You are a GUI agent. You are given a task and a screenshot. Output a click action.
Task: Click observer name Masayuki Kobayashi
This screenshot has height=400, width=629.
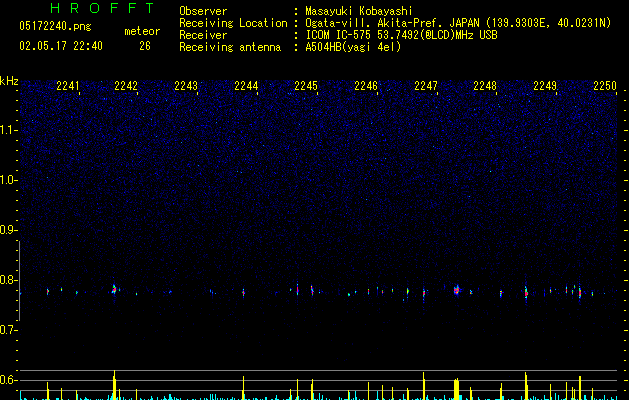359,11
